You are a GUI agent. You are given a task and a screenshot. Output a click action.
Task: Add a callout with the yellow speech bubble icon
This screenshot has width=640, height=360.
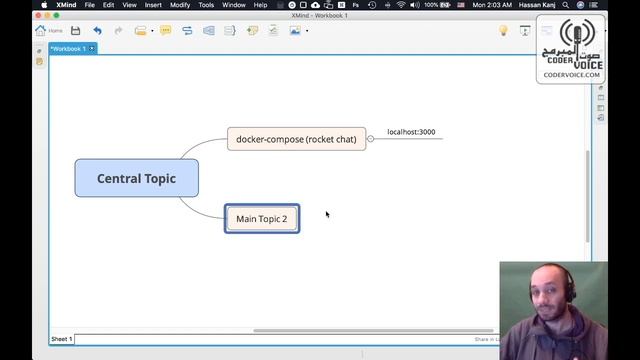166,31
